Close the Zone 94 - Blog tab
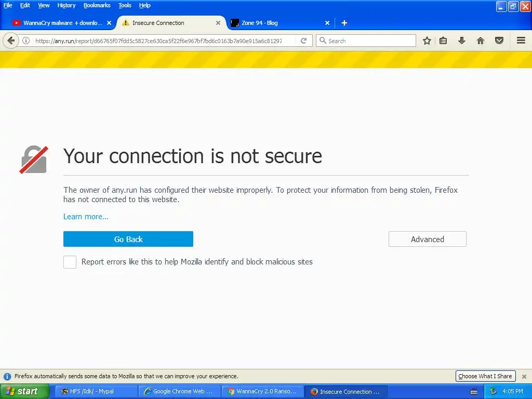This screenshot has height=399, width=532. click(x=327, y=23)
